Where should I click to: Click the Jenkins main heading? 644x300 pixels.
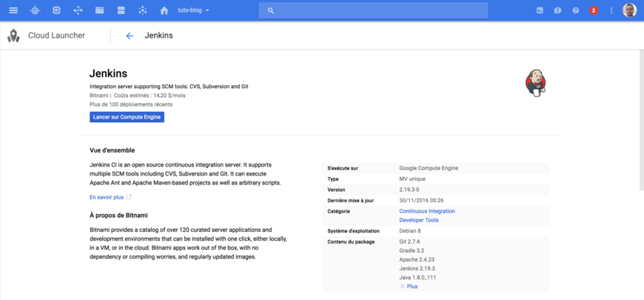108,73
